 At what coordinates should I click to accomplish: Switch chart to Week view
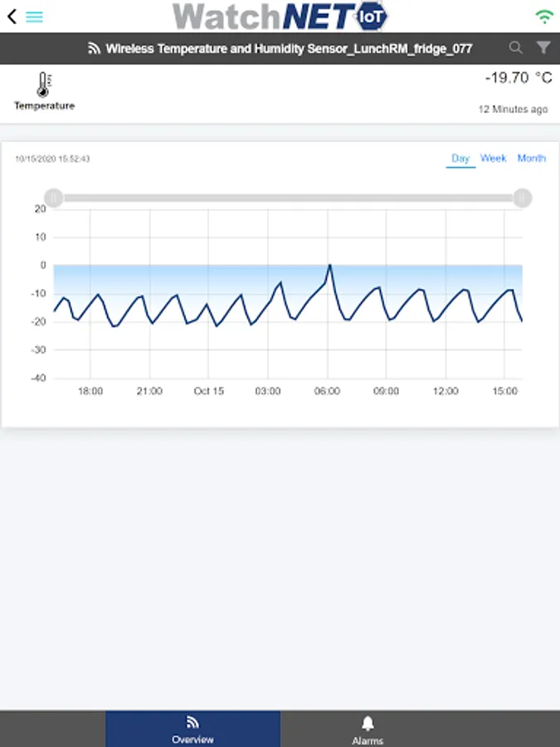[x=493, y=159]
